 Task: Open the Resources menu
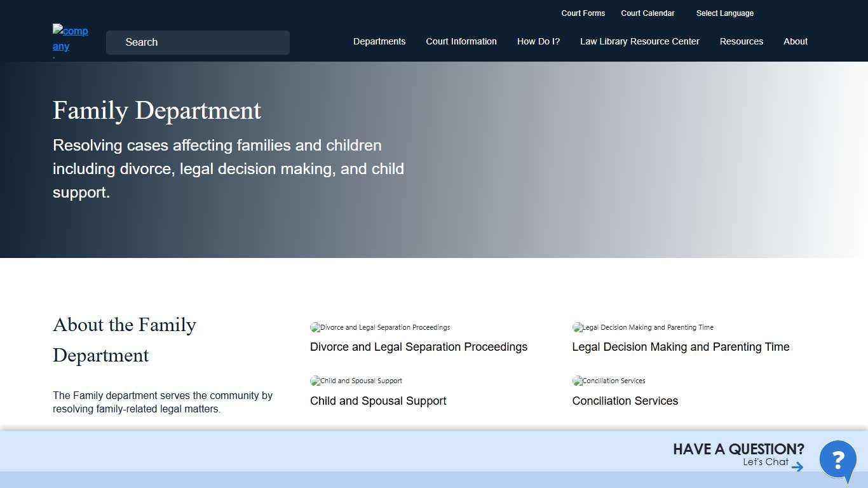coord(741,41)
